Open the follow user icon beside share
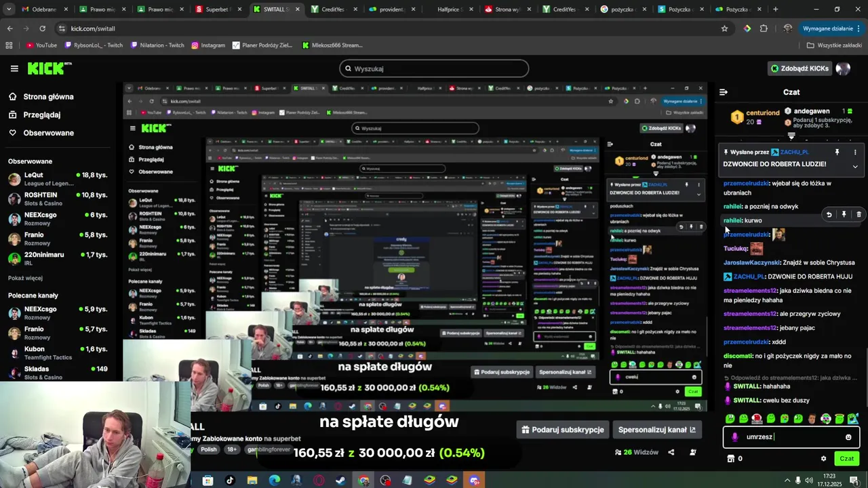868x488 pixels. pyautogui.click(x=693, y=453)
